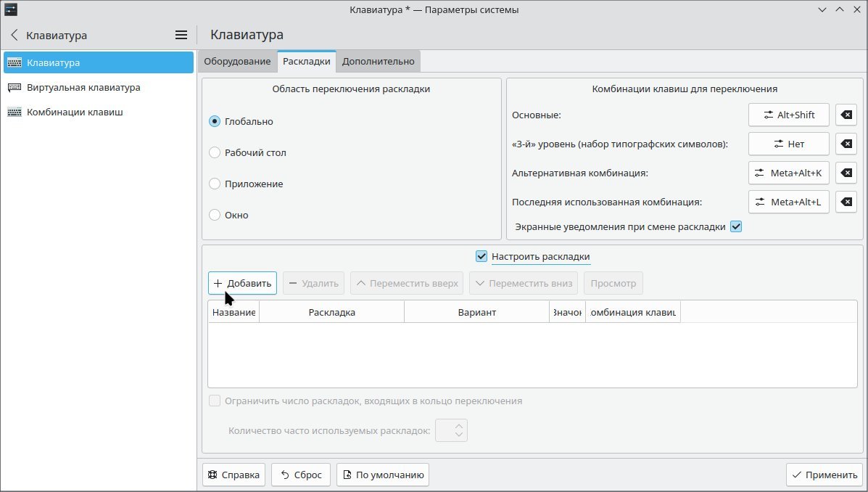Screen dimensions: 868x492
Task: Open the titlebar dropdown arrow
Action: pos(822,9)
